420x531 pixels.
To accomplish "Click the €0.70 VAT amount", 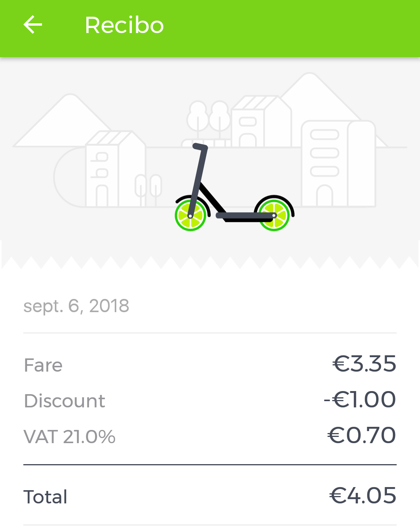I will (x=361, y=435).
